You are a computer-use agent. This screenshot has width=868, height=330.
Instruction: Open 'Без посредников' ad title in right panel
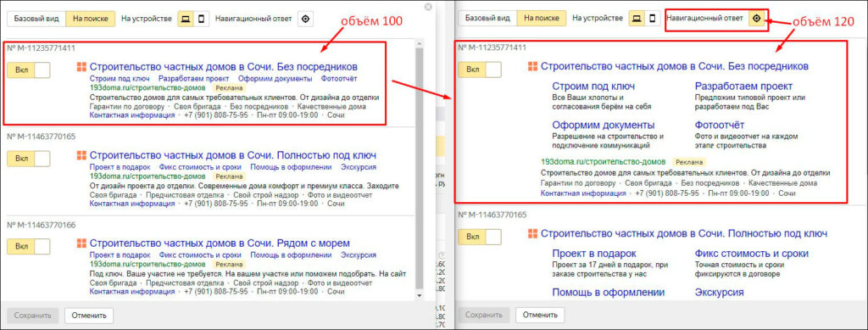click(675, 66)
